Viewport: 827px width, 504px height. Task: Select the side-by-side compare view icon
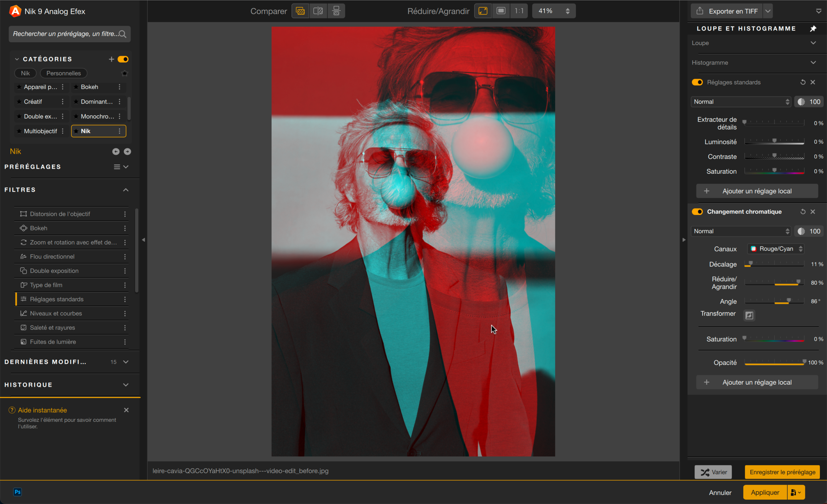pyautogui.click(x=336, y=11)
